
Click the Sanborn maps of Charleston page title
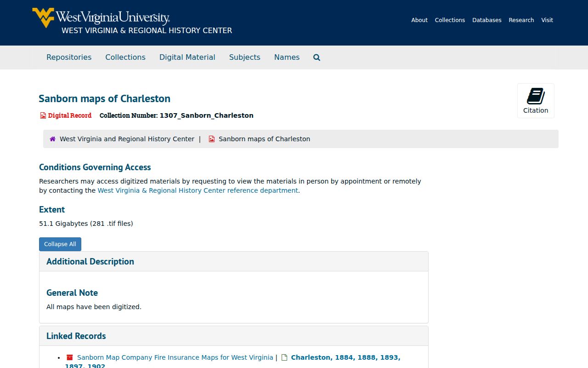tap(105, 98)
